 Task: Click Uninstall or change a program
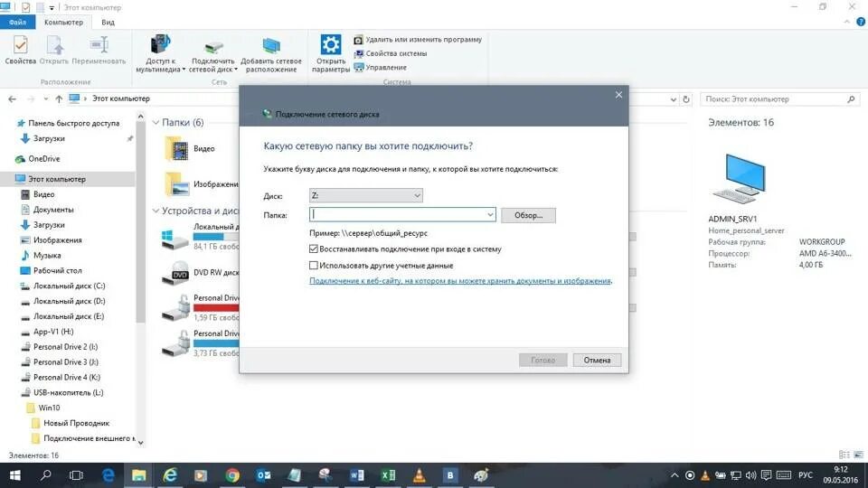(x=418, y=40)
